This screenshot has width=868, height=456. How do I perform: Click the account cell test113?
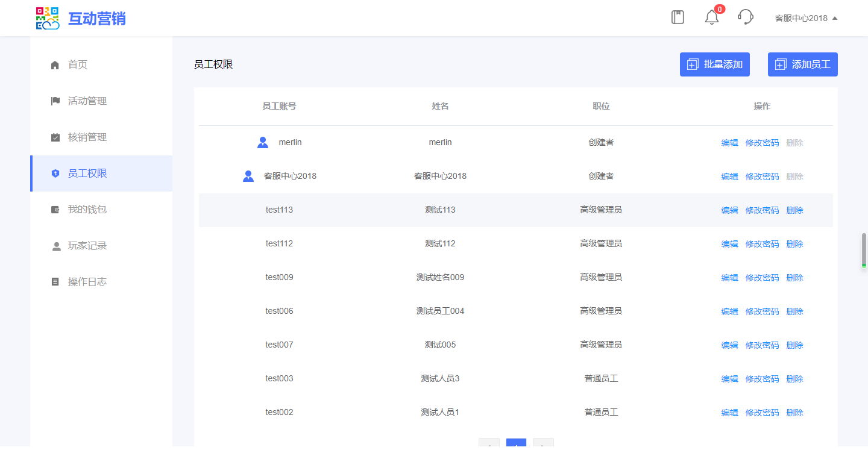[279, 210]
